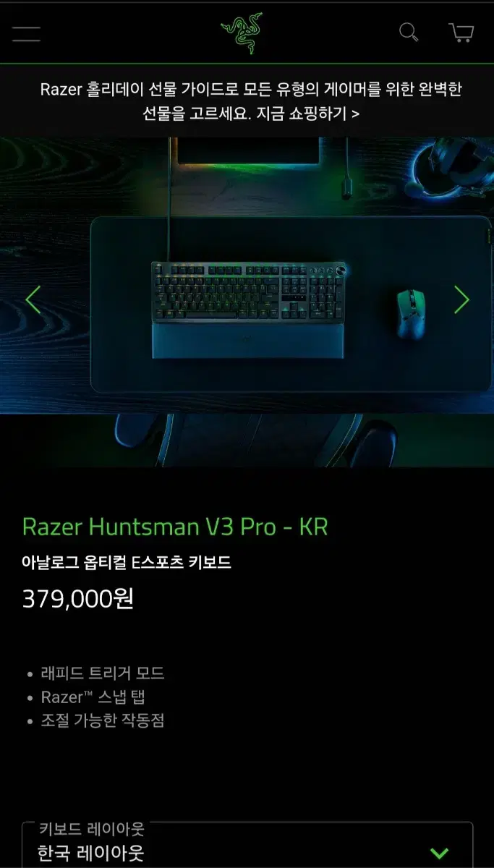Tap the keyboard in the product photo
494x868 pixels.
[248, 292]
